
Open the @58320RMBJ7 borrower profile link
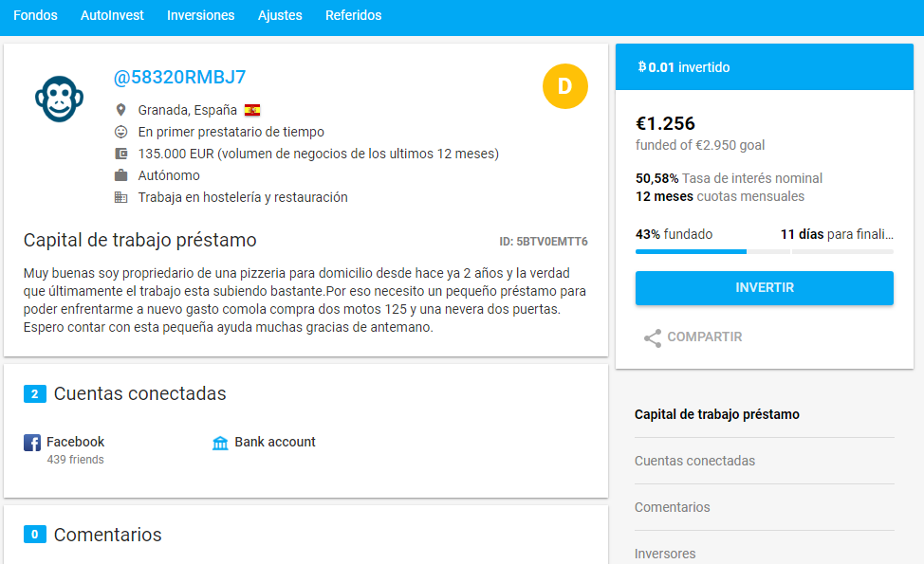coord(178,77)
